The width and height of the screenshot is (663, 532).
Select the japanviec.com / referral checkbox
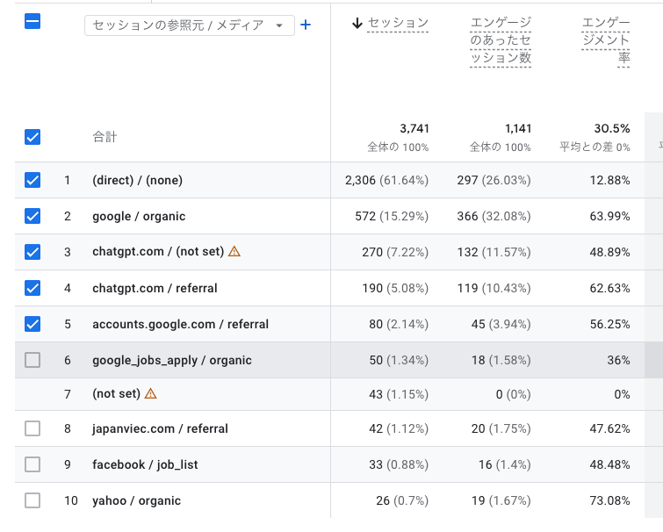tap(32, 428)
